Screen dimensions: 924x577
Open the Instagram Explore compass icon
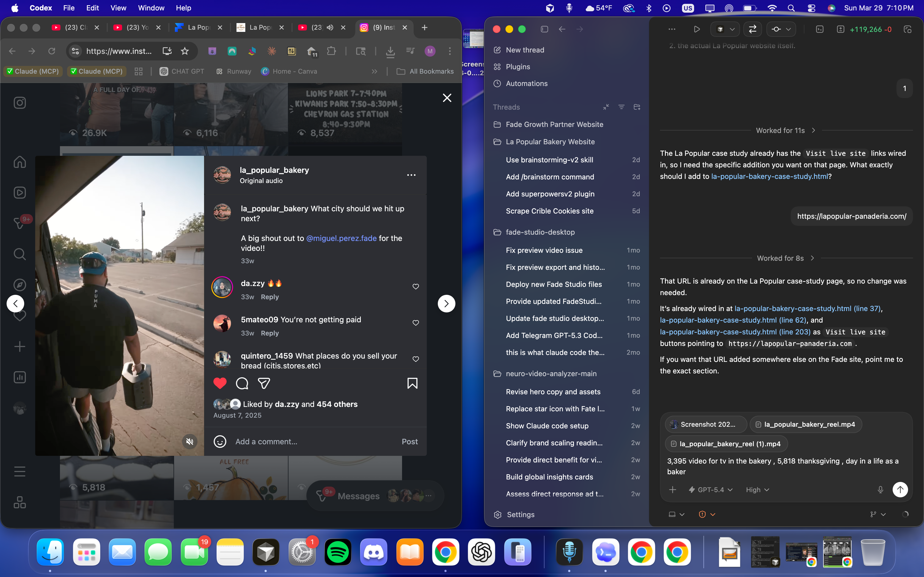pos(20,285)
